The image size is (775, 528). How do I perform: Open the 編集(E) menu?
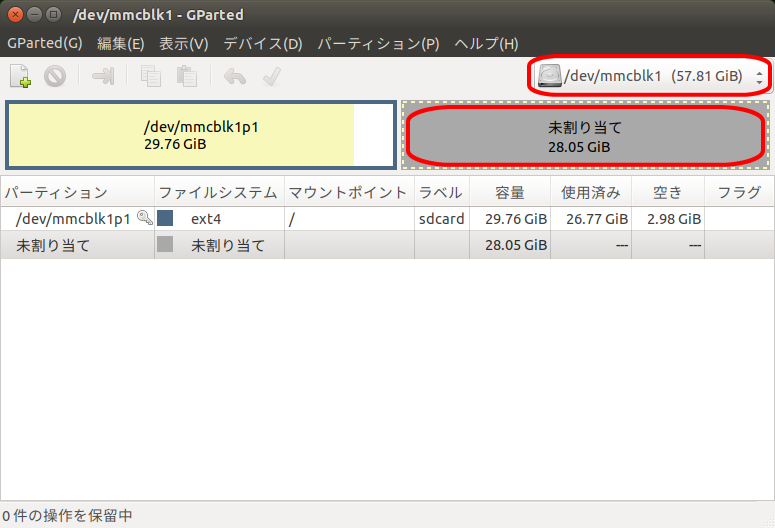[x=121, y=44]
